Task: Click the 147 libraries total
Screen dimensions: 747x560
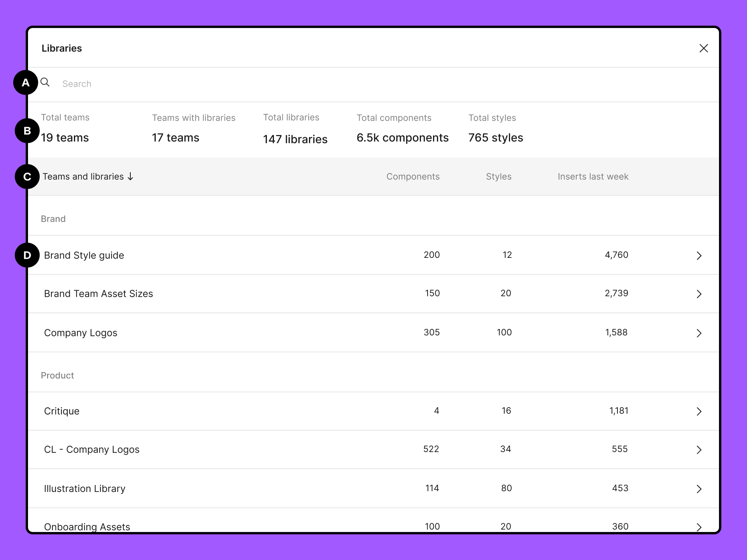Action: (x=295, y=139)
